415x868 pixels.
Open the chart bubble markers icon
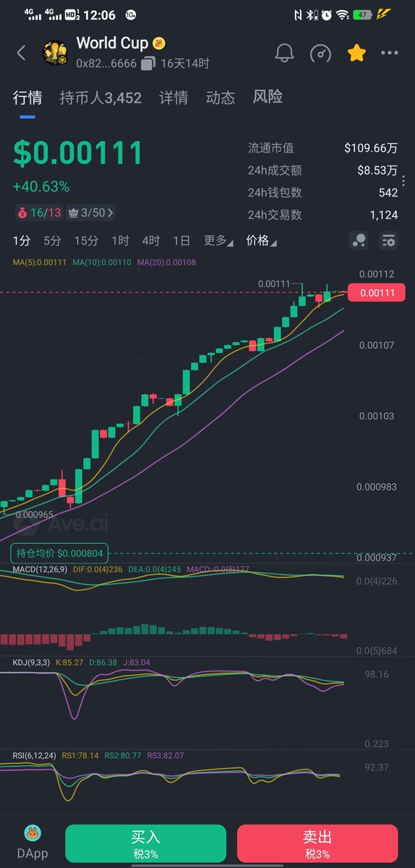click(359, 241)
